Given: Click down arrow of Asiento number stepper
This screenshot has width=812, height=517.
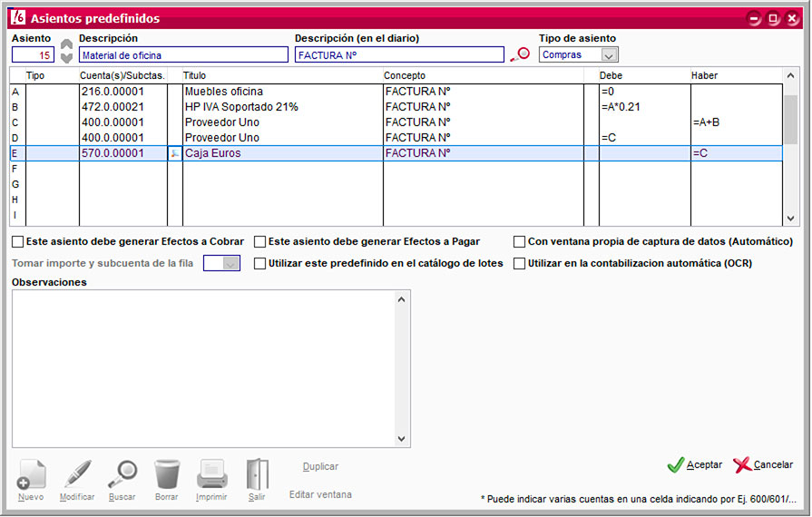Looking at the screenshot, I should (x=66, y=57).
